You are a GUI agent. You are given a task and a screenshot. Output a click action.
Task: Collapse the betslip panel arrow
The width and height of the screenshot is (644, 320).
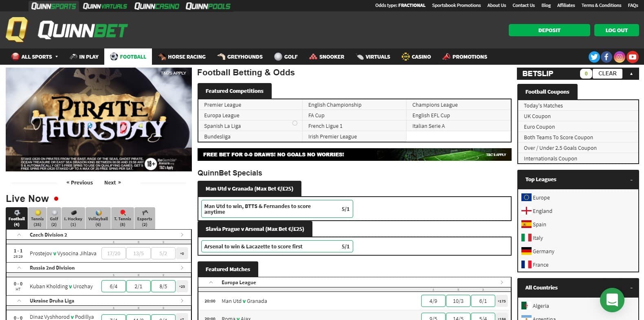[631, 74]
